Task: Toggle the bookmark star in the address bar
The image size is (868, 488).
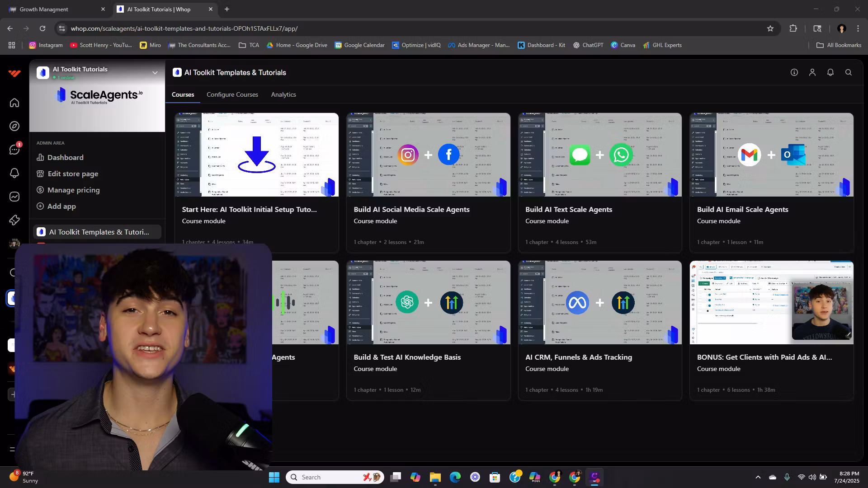Action: point(770,28)
